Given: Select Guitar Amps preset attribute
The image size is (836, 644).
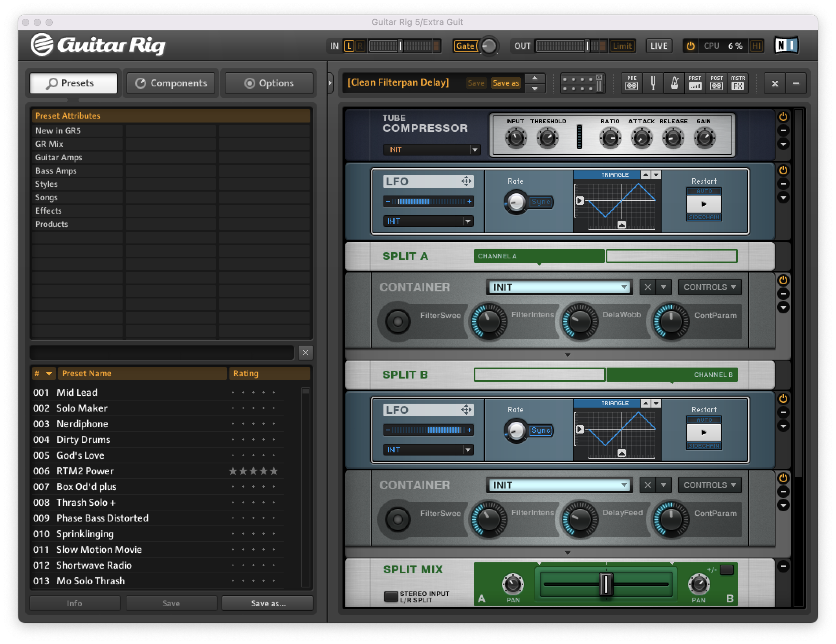Looking at the screenshot, I should tap(77, 157).
